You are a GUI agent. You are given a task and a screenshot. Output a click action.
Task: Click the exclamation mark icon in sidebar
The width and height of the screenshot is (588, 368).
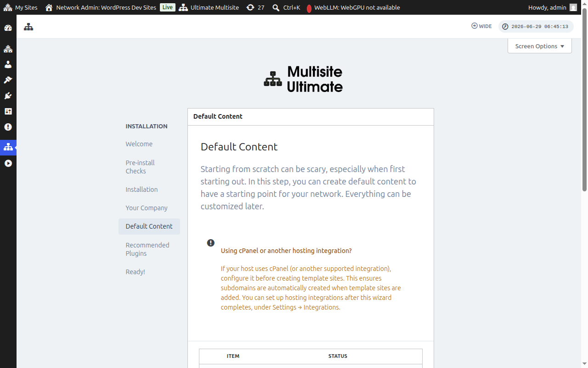(8, 127)
